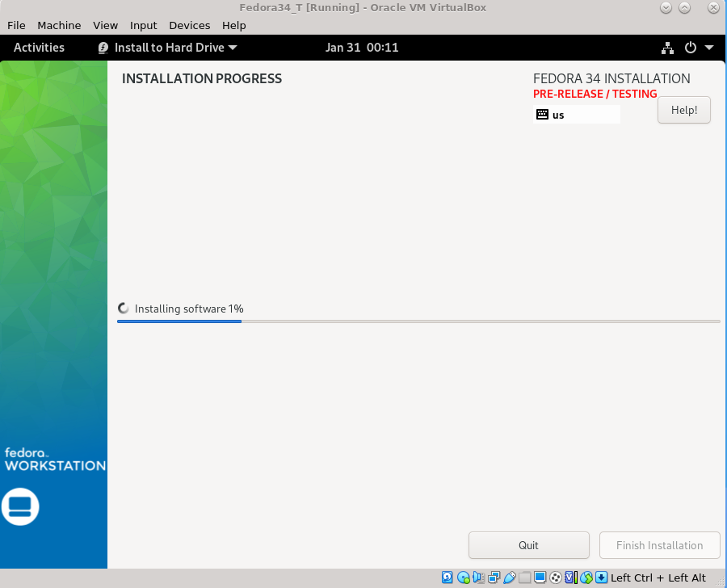Click the Help! button
727x588 pixels.
(x=684, y=110)
